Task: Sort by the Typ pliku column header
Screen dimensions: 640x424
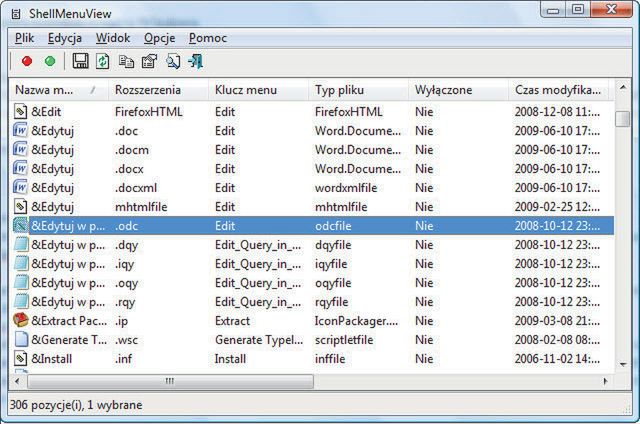Action: tap(358, 90)
